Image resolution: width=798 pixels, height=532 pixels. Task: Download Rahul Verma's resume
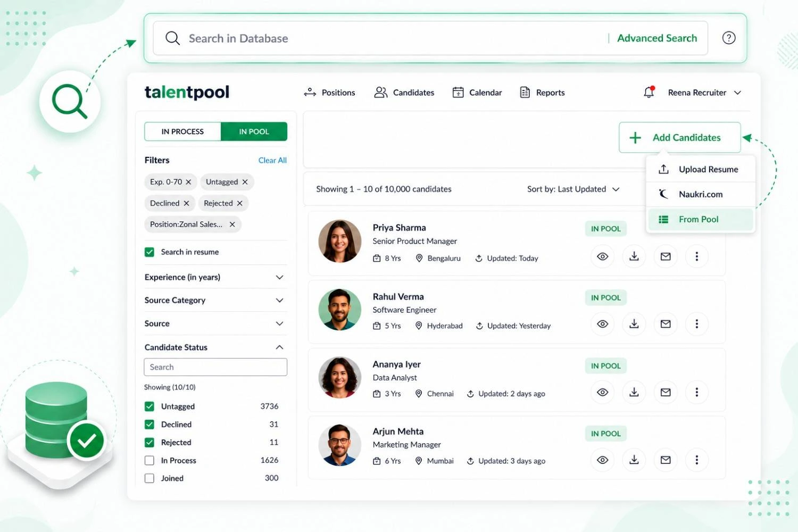[x=634, y=324]
